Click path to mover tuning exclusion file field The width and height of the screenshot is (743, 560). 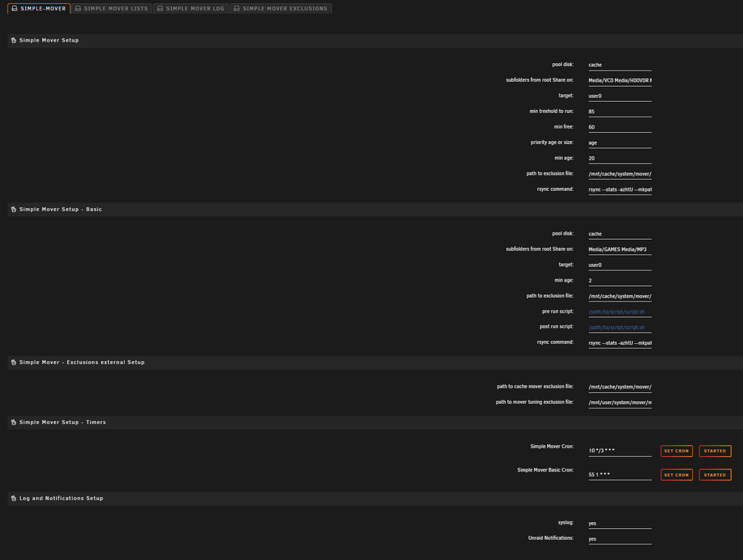(x=620, y=403)
